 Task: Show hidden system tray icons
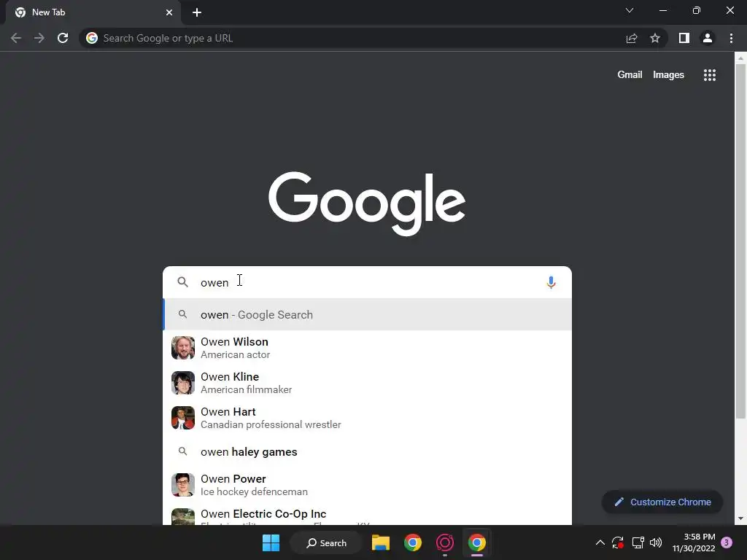600,542
